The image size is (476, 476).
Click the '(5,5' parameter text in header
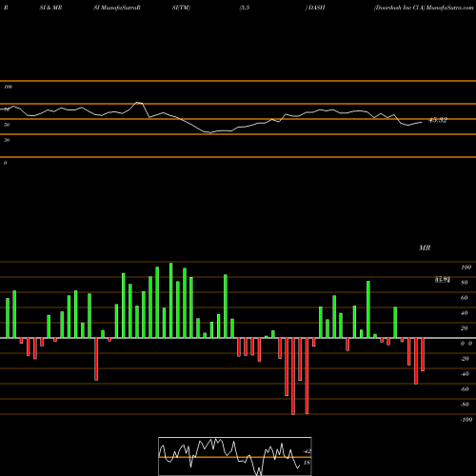pyautogui.click(x=245, y=8)
